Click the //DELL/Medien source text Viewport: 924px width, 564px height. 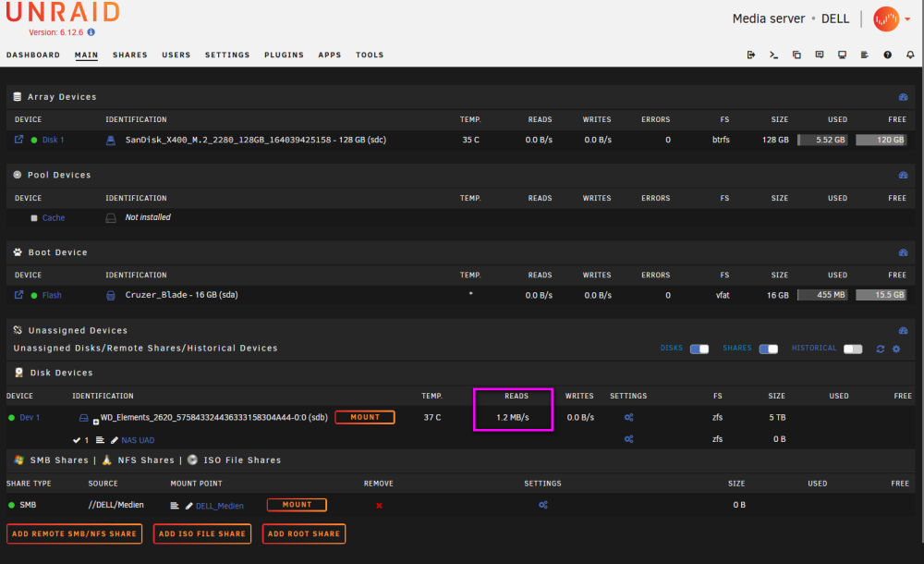116,505
